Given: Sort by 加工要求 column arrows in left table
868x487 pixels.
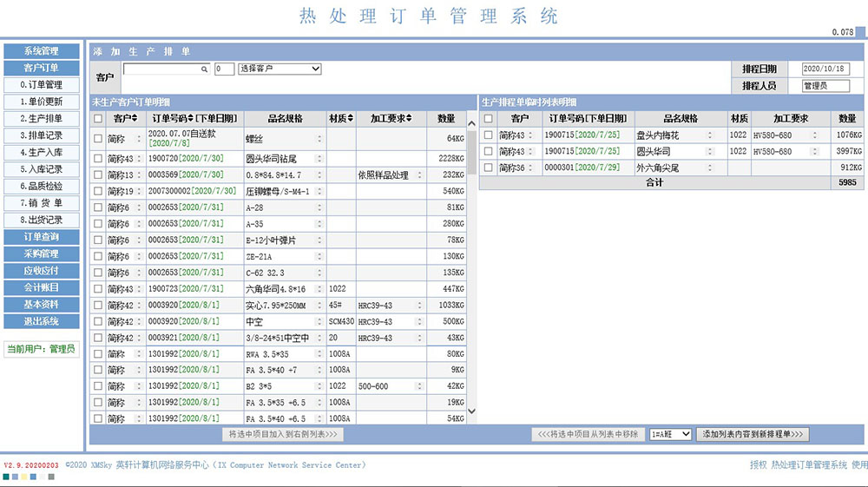Looking at the screenshot, I should (411, 118).
